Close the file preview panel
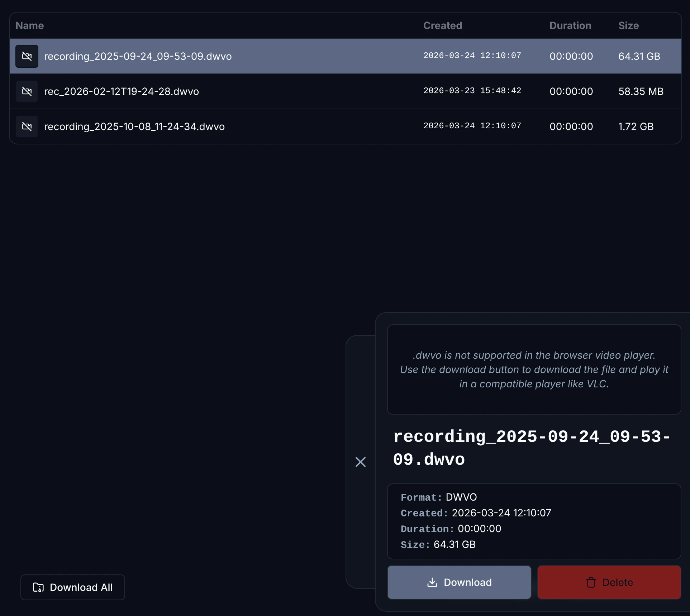Image resolution: width=690 pixels, height=616 pixels. click(361, 462)
